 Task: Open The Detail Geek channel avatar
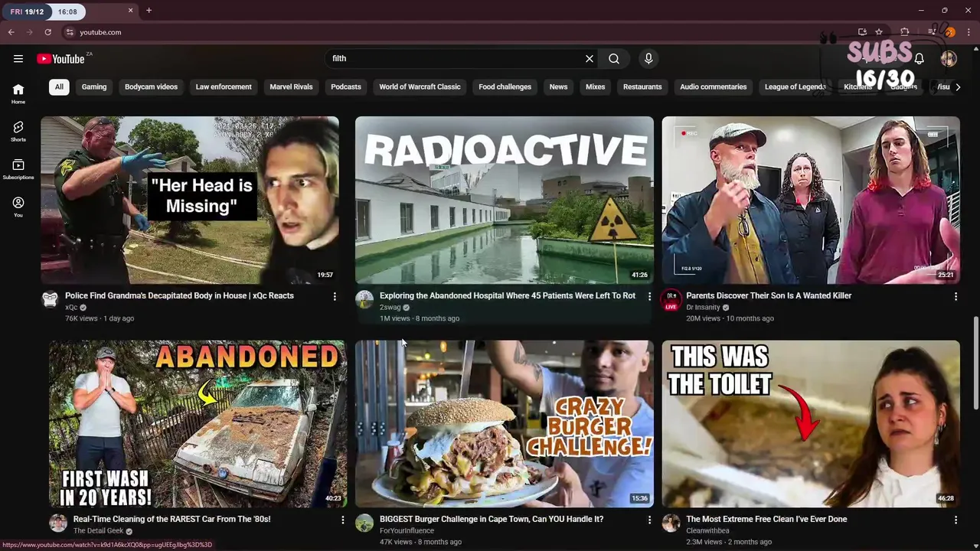click(x=58, y=523)
